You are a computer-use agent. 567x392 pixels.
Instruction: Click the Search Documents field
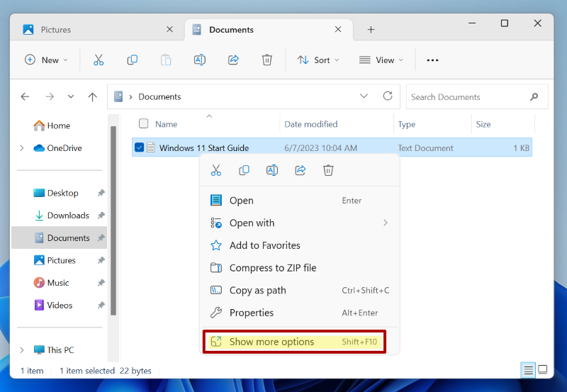pyautogui.click(x=477, y=96)
